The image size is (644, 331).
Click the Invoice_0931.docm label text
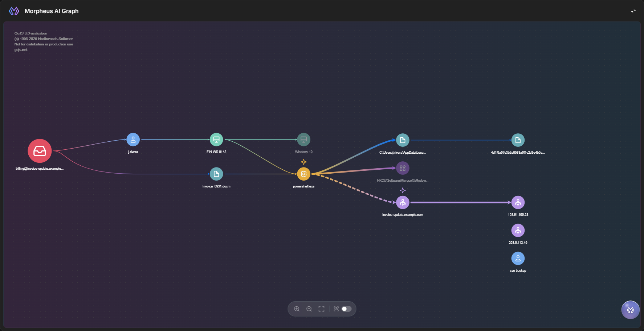point(216,186)
